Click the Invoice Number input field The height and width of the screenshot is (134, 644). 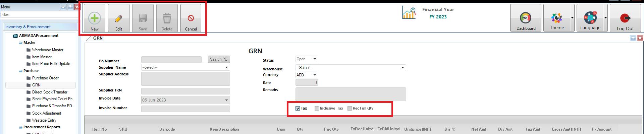(x=185, y=109)
